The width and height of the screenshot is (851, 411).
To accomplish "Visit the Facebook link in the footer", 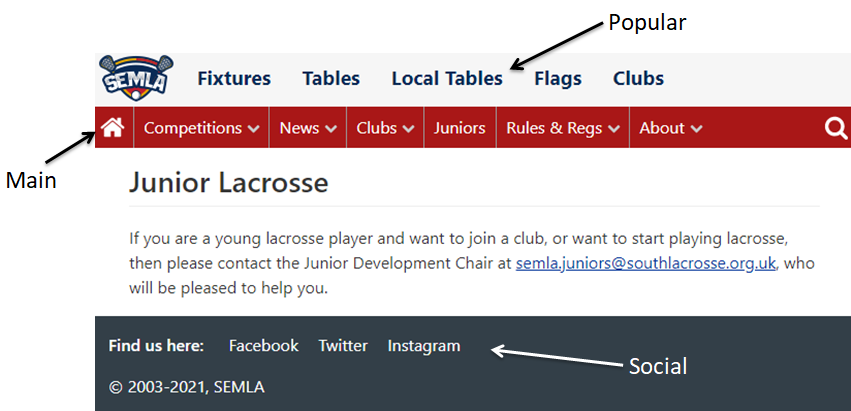I will click(264, 346).
